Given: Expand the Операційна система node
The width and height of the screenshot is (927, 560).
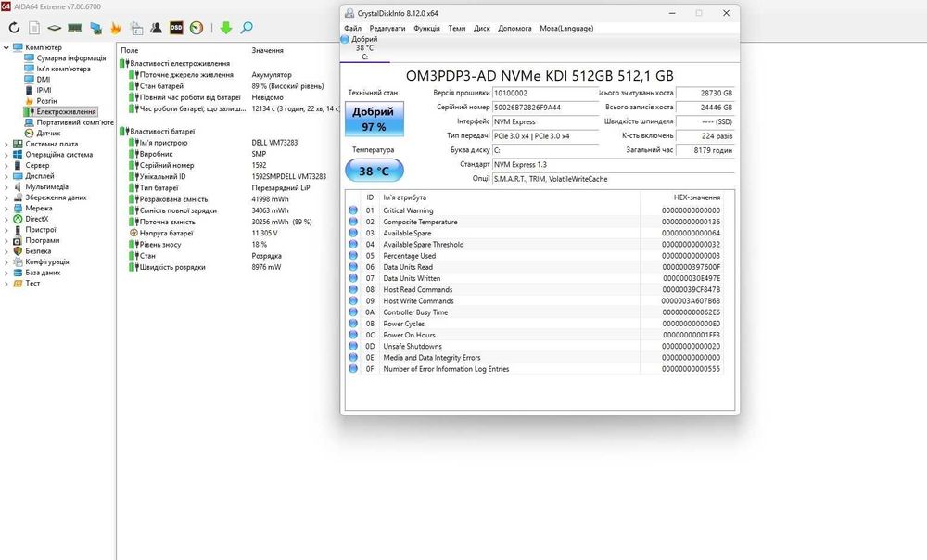Looking at the screenshot, I should click(x=6, y=154).
